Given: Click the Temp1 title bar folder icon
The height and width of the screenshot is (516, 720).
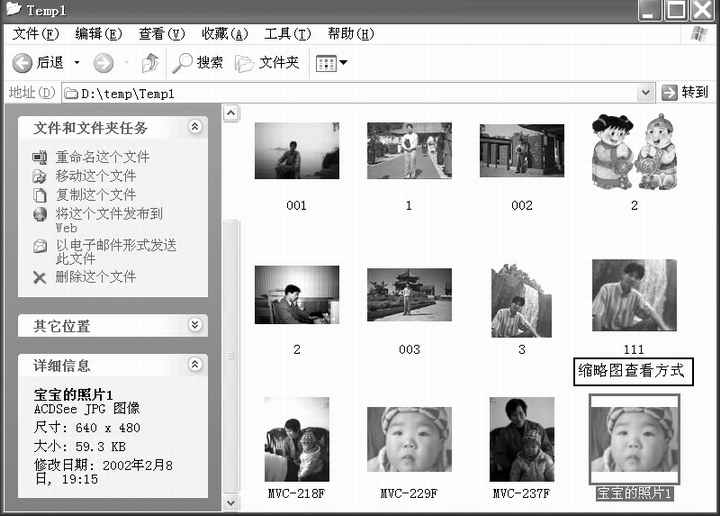Looking at the screenshot, I should pyautogui.click(x=13, y=8).
